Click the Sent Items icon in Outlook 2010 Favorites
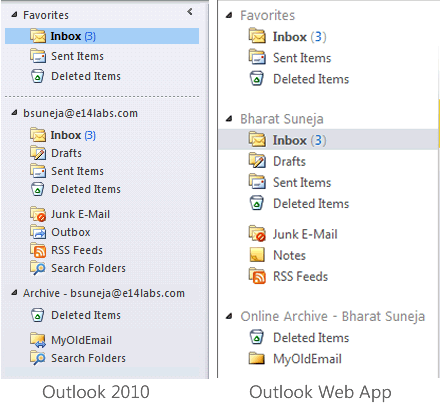The width and height of the screenshot is (446, 404). pyautogui.click(x=38, y=56)
